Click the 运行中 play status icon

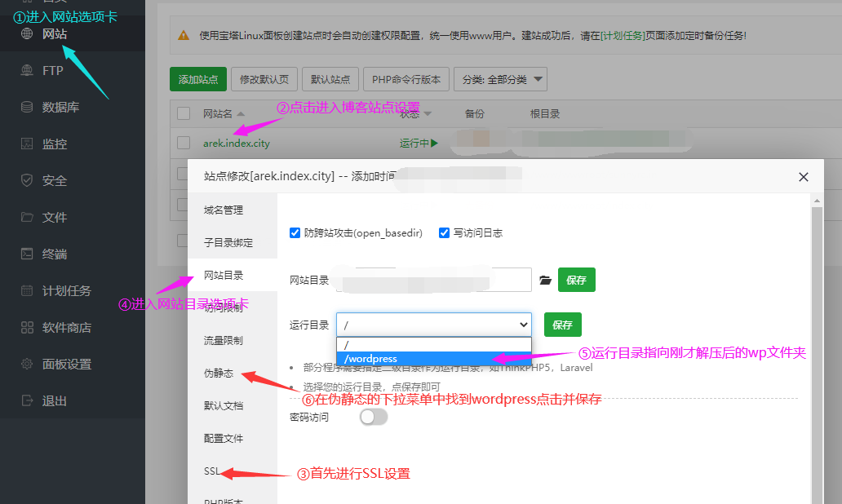pos(434,144)
